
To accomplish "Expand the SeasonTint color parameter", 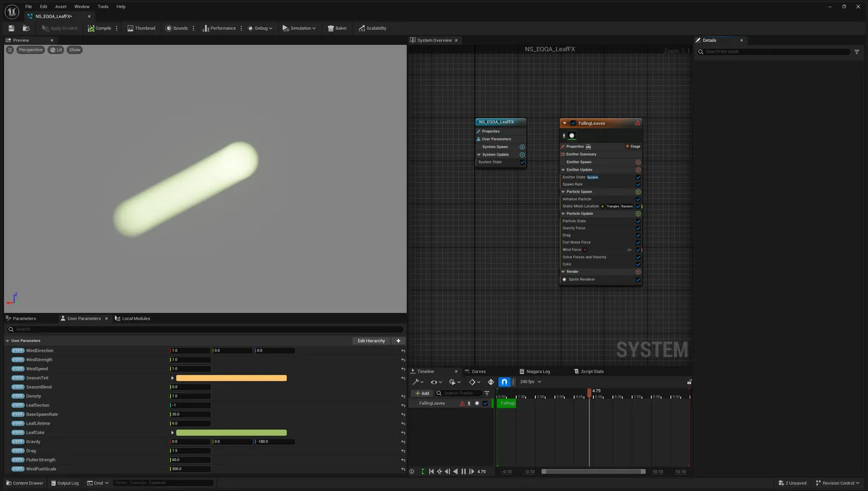I will click(172, 378).
